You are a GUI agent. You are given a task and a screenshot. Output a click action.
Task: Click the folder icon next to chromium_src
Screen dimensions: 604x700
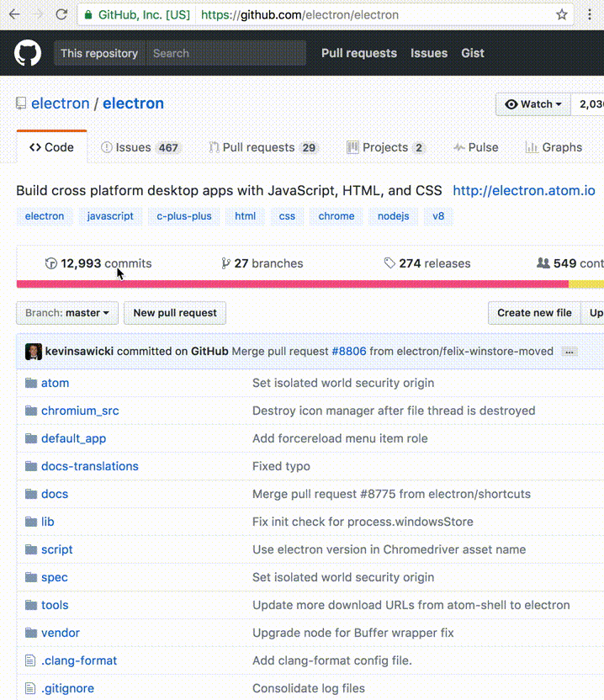click(31, 411)
